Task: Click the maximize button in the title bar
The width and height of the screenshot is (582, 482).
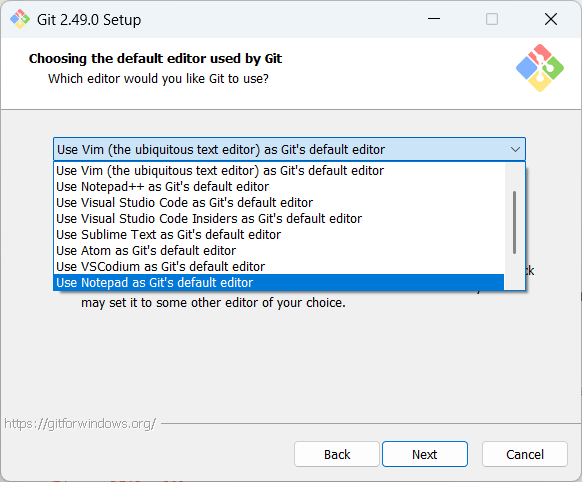Action: click(x=492, y=19)
